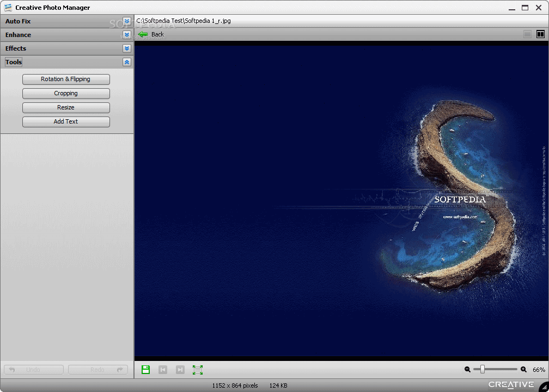Open the Resize tool
This screenshot has height=392, width=549.
pyautogui.click(x=66, y=107)
